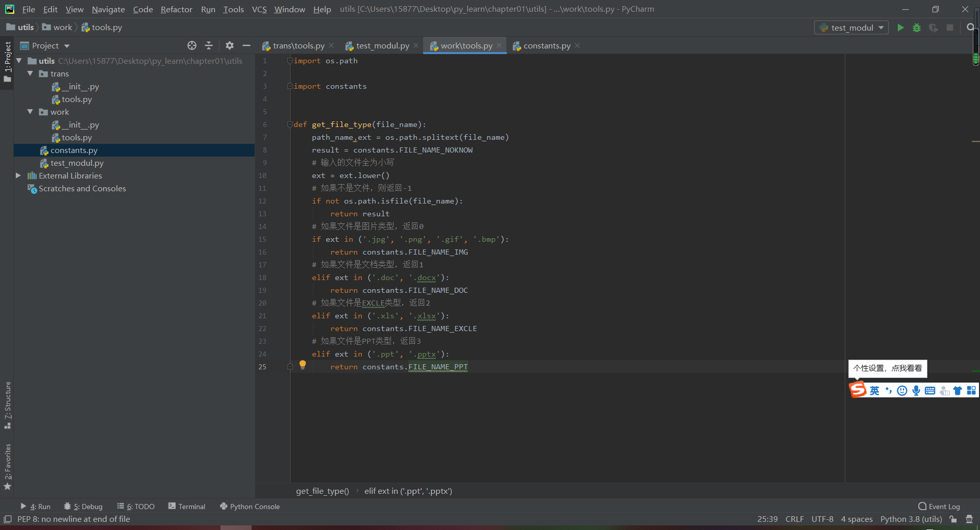The image size is (980, 530).
Task: Change line separator CRLF in status bar
Action: pyautogui.click(x=794, y=519)
